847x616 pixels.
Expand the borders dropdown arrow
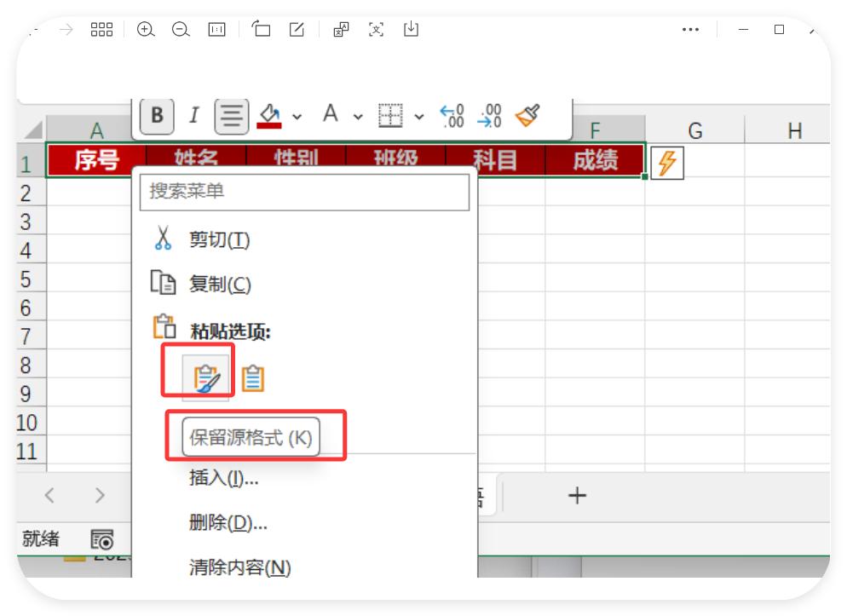(419, 117)
